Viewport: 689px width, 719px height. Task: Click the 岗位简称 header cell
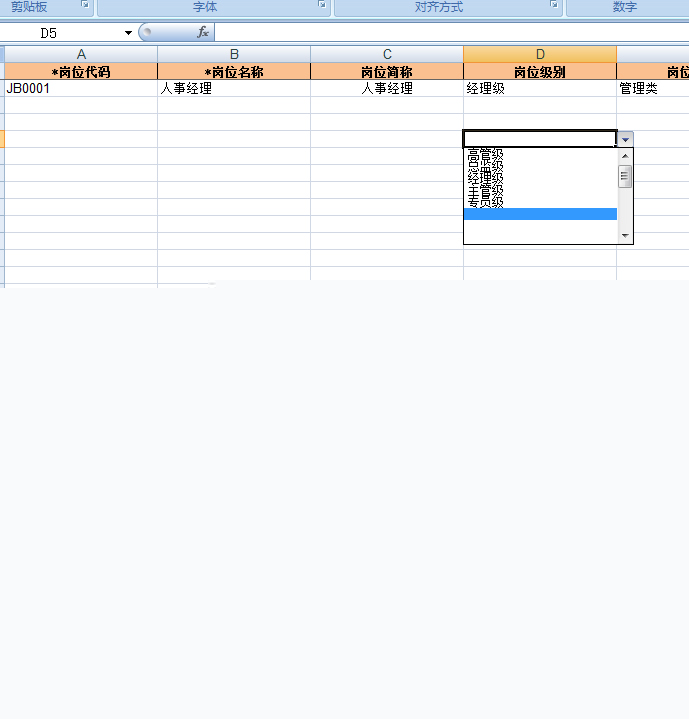pyautogui.click(x=387, y=72)
